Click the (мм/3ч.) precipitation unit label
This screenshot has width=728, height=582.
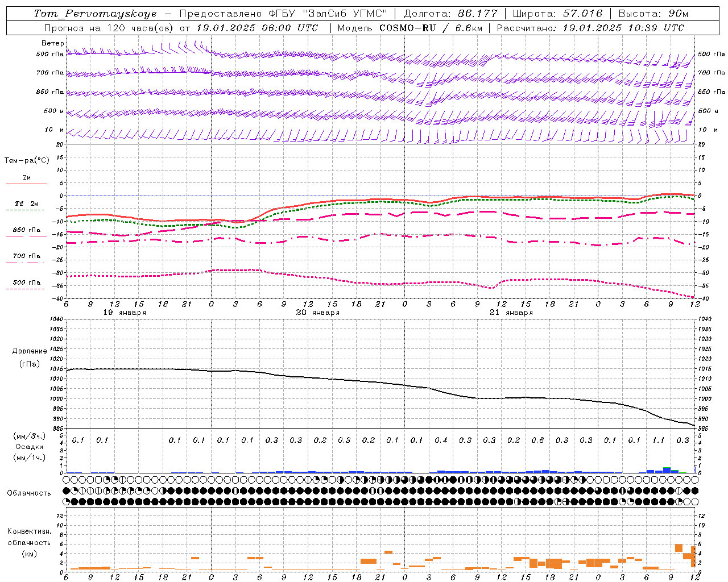click(29, 436)
